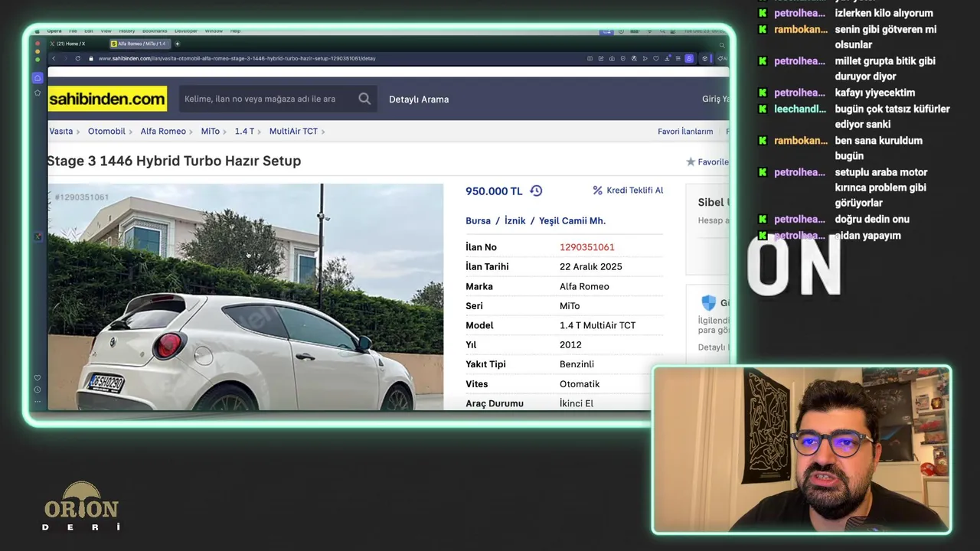Click chat message 'kafayı yiyecektim'
Screen dimensions: 980x551
875,93
